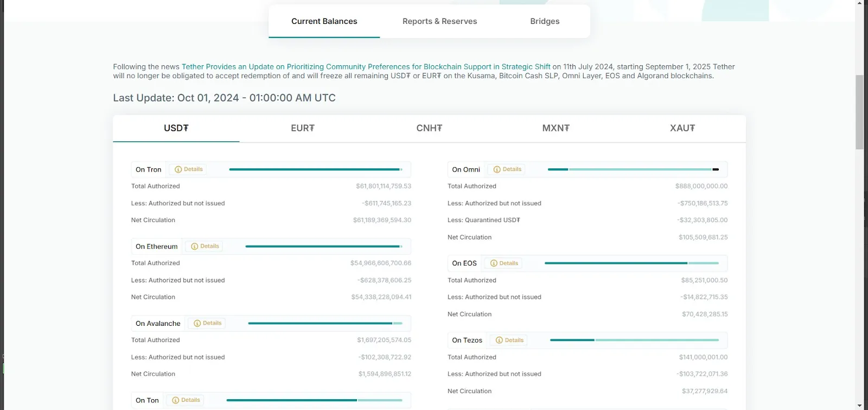
Task: Switch to the Reports & Reserves tab
Action: point(439,21)
